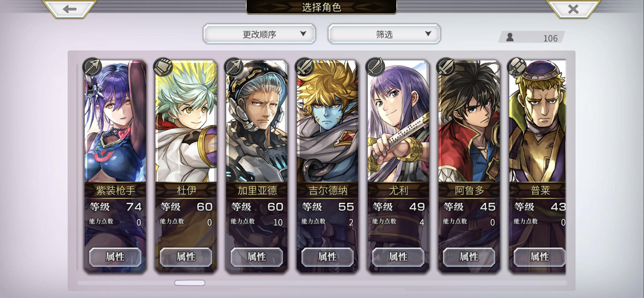Image resolution: width=644 pixels, height=298 pixels.
Task: Click sword weapon icon on 吉尔德纳
Action: click(x=304, y=67)
